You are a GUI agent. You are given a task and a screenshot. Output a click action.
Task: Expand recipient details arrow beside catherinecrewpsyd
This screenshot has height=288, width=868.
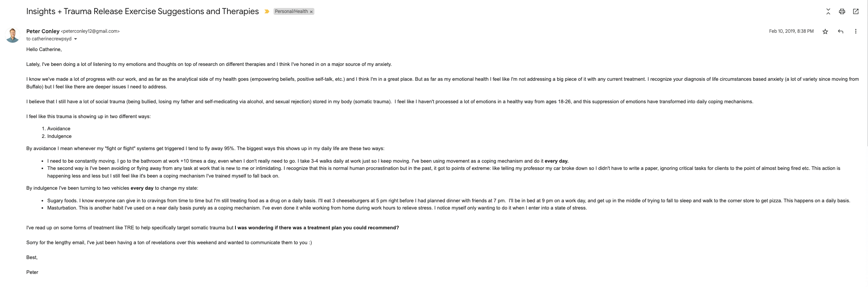click(76, 39)
